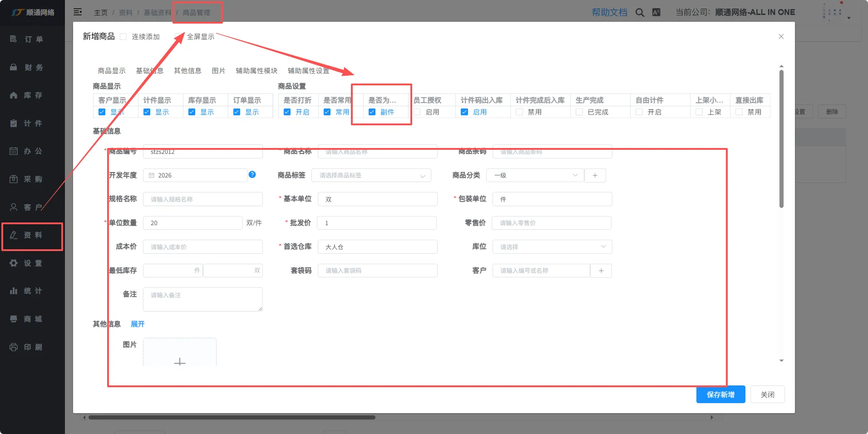Click the 商品名称 input field
Image resolution: width=868 pixels, height=434 pixels.
coord(377,152)
